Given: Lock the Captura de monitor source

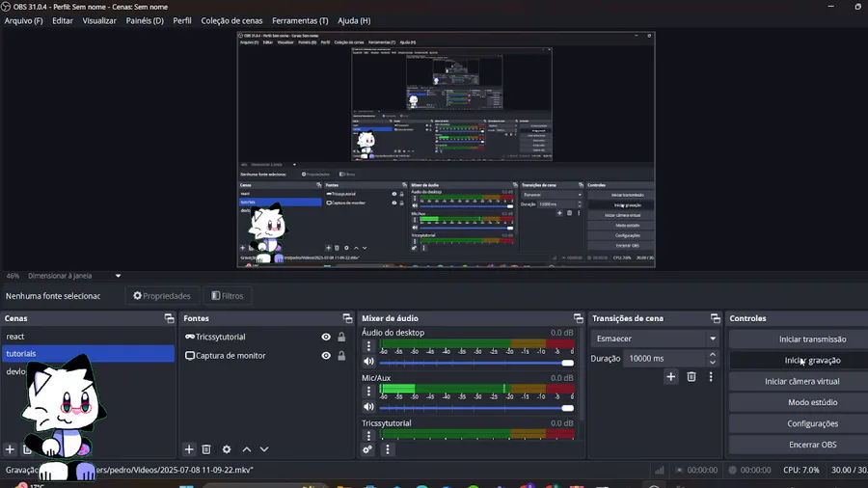Looking at the screenshot, I should point(341,356).
